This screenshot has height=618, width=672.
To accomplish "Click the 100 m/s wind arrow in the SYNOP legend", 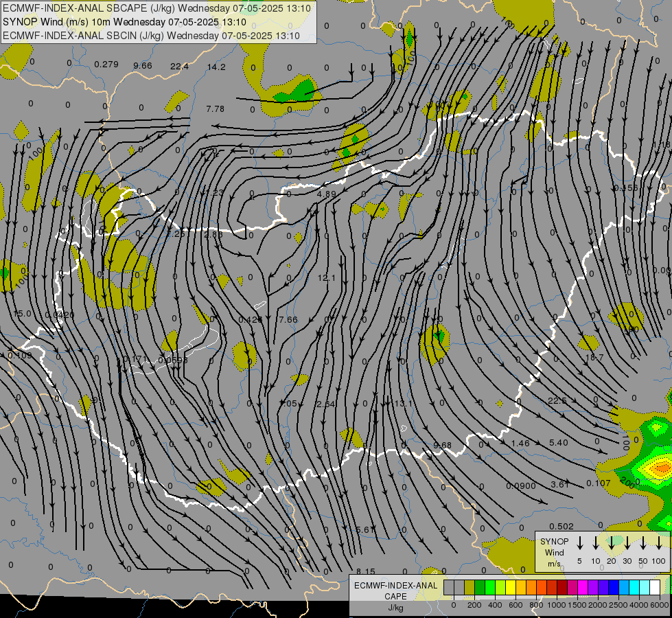I will pos(659,542).
